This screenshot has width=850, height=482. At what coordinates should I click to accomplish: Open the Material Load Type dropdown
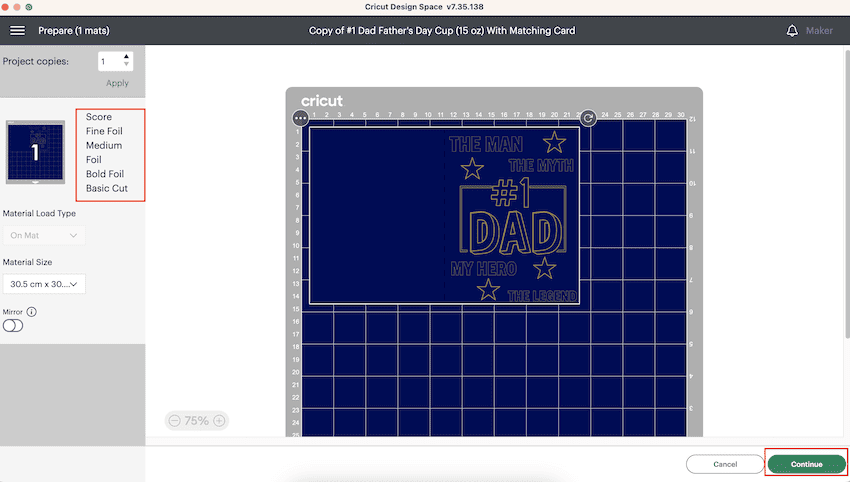coord(44,235)
